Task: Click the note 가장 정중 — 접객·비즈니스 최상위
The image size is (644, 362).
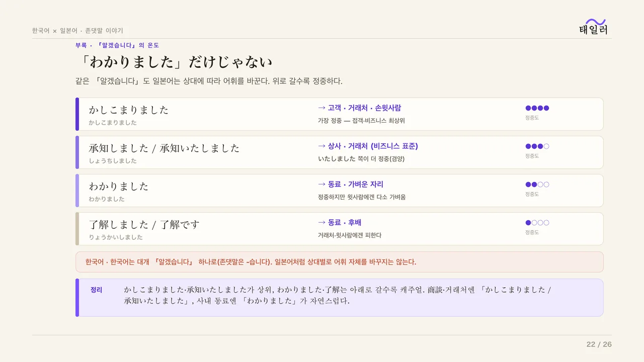Action: click(x=361, y=121)
